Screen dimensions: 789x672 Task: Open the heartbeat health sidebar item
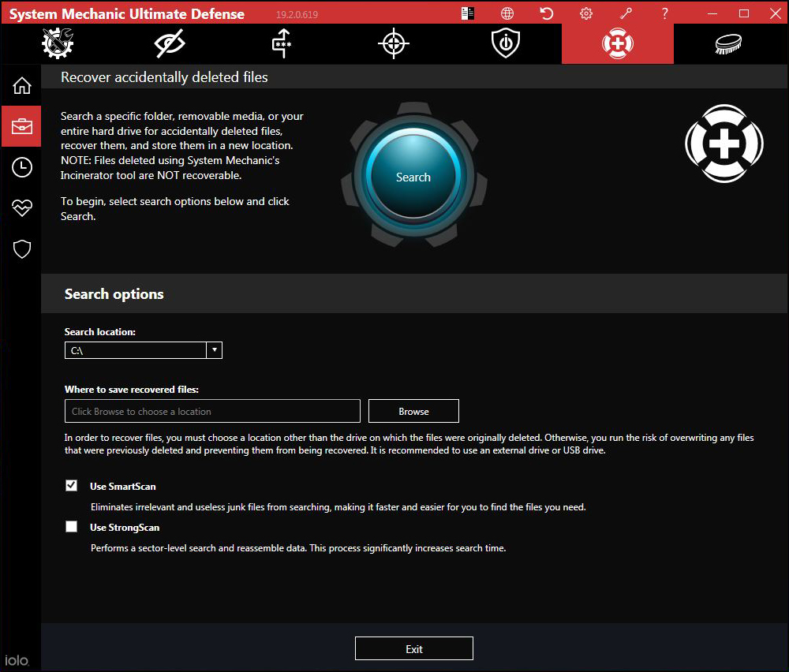click(x=21, y=207)
